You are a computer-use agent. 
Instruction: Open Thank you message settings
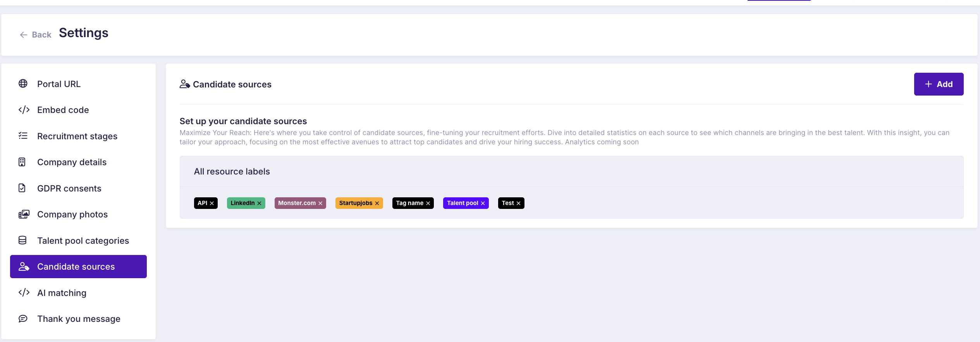(79, 319)
